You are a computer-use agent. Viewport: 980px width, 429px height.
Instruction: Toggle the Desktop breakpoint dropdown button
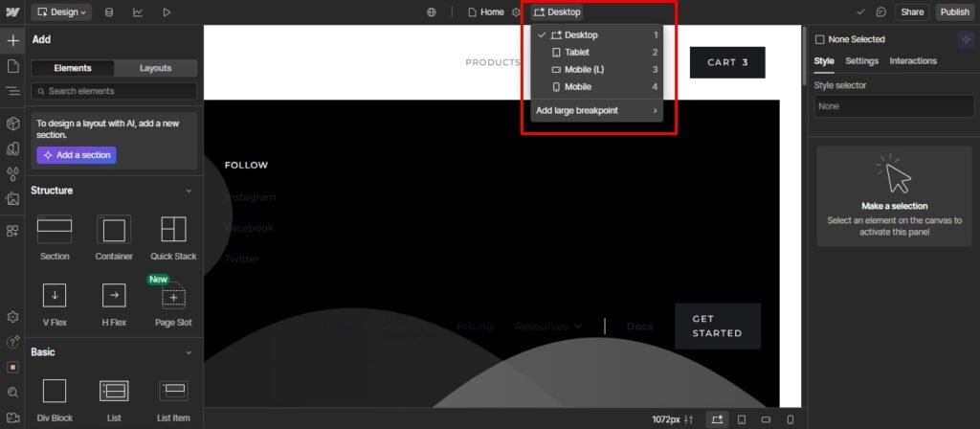point(557,11)
